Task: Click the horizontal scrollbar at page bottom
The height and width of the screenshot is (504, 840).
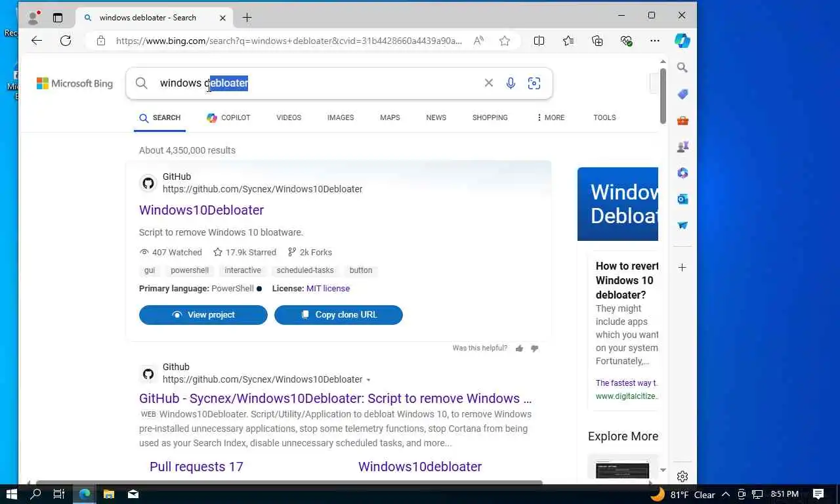Action: tap(289, 482)
